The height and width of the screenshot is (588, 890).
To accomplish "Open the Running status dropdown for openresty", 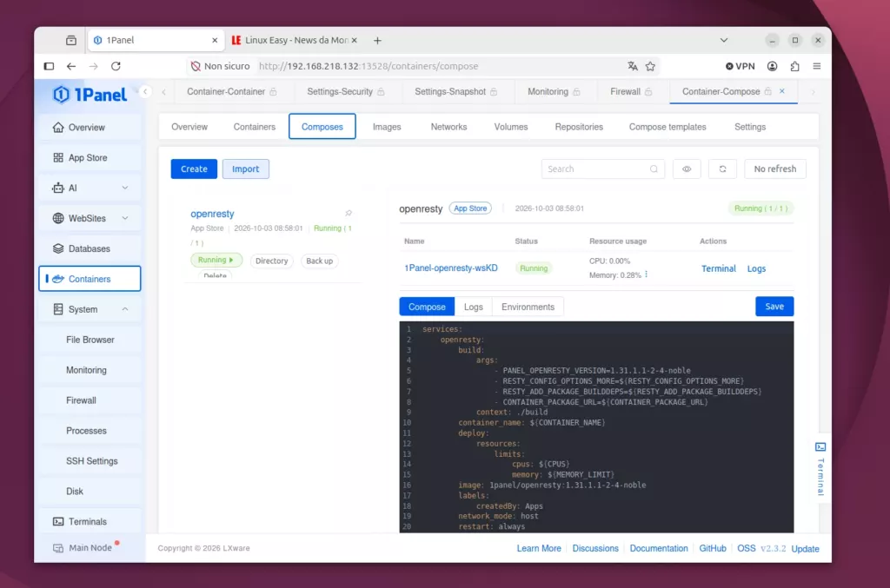I will point(216,260).
